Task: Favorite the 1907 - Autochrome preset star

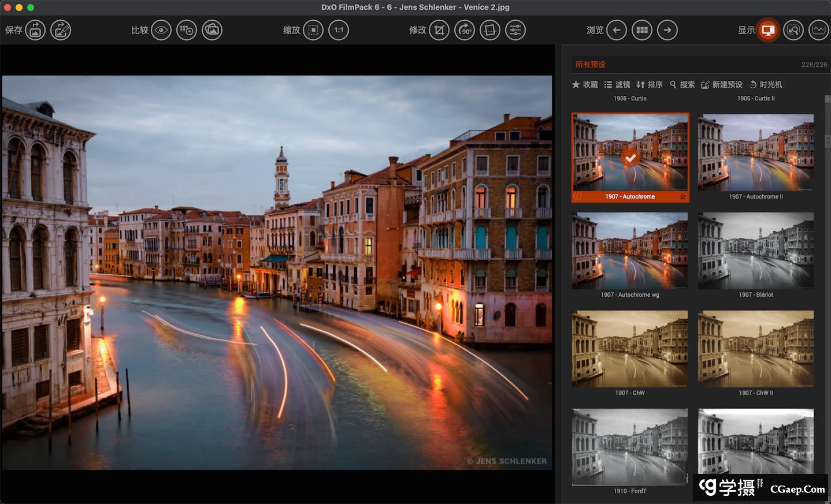Action: (x=682, y=197)
